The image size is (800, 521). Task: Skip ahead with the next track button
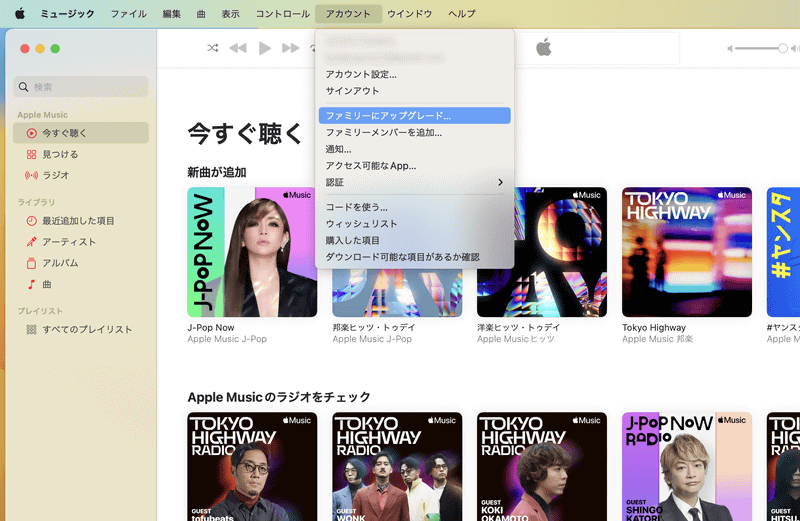click(x=290, y=48)
